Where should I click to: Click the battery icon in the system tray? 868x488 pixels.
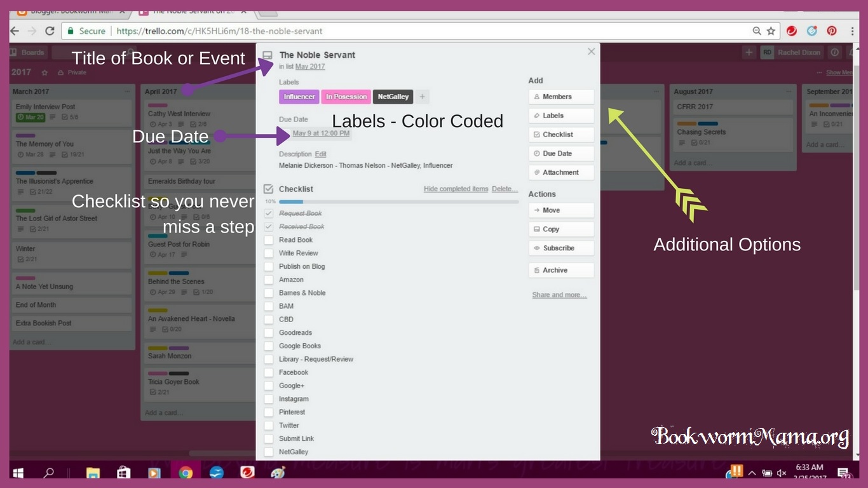(x=767, y=473)
